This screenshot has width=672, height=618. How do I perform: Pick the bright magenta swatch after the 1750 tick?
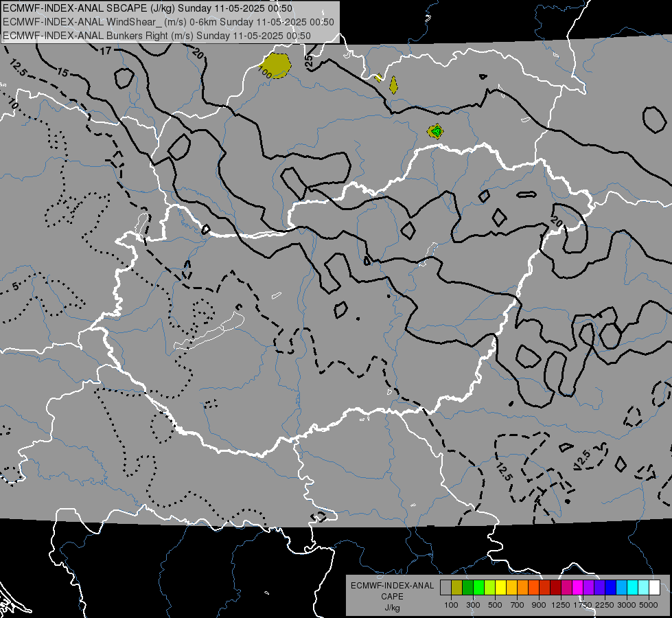[x=578, y=588]
